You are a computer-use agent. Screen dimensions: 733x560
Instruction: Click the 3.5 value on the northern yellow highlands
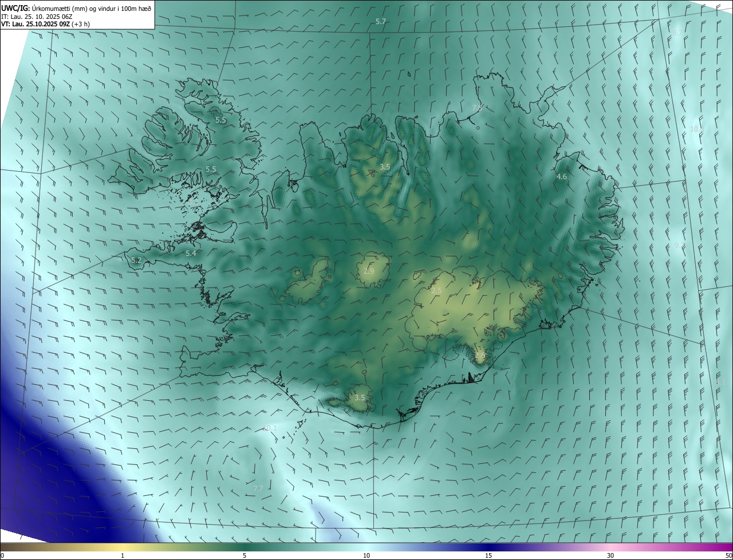pyautogui.click(x=385, y=167)
